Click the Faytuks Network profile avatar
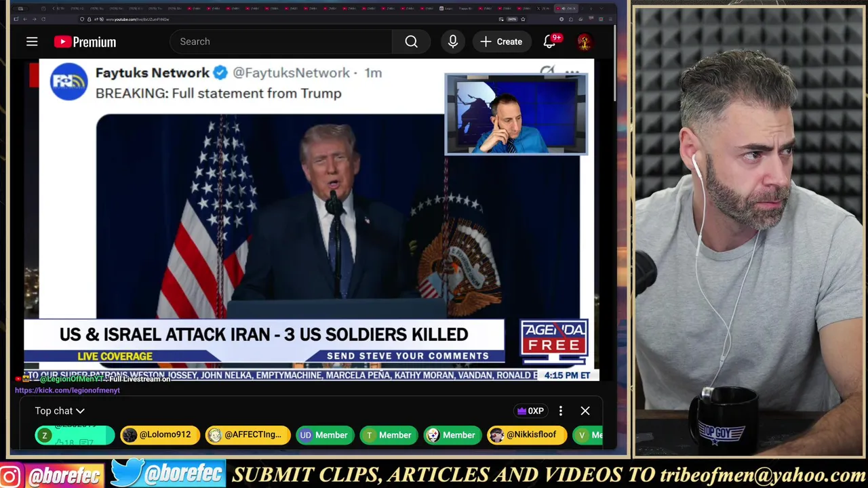This screenshot has width=868, height=488. pyautogui.click(x=68, y=82)
